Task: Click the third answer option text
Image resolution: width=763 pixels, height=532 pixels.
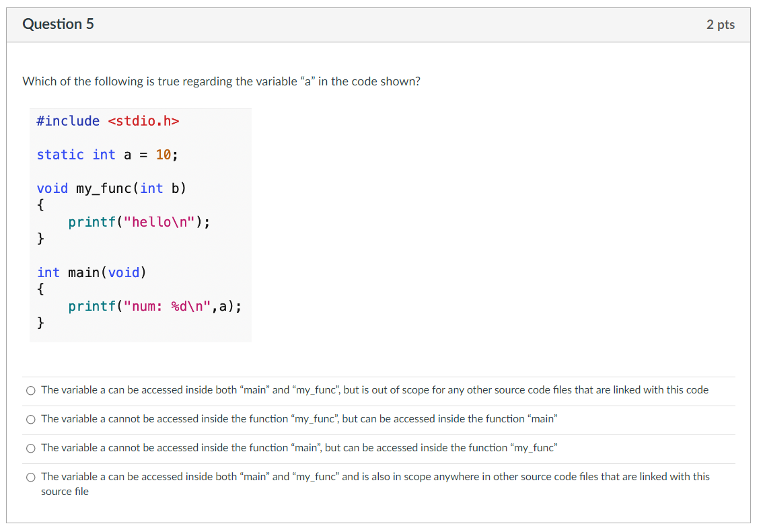Action: click(x=299, y=448)
